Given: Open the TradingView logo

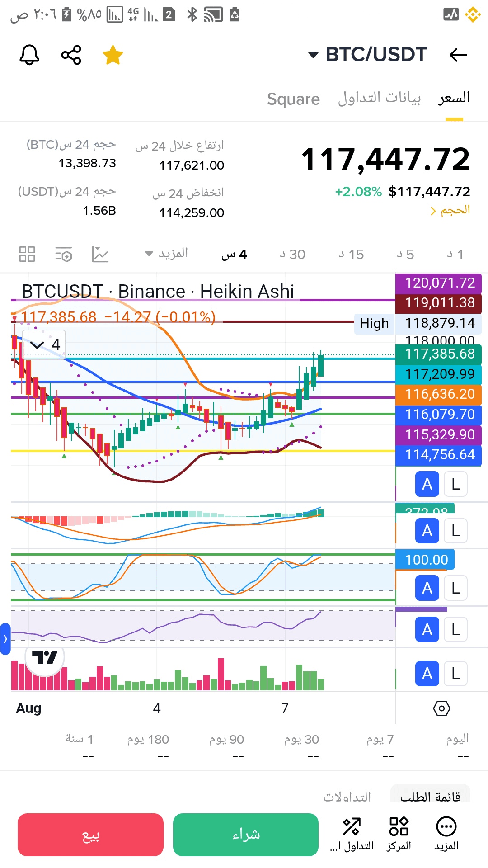Looking at the screenshot, I should click(45, 658).
